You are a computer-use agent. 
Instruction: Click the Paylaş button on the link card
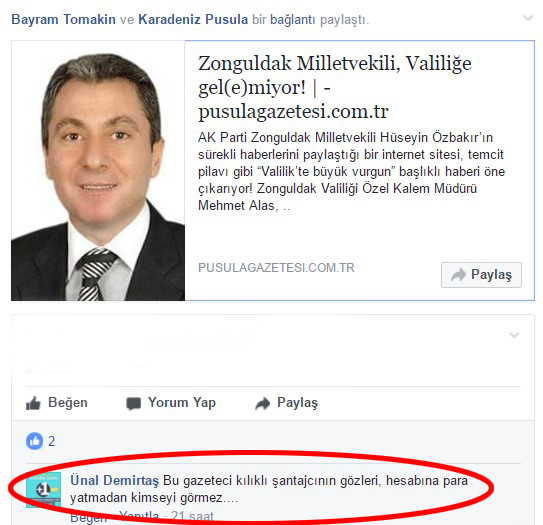[481, 275]
